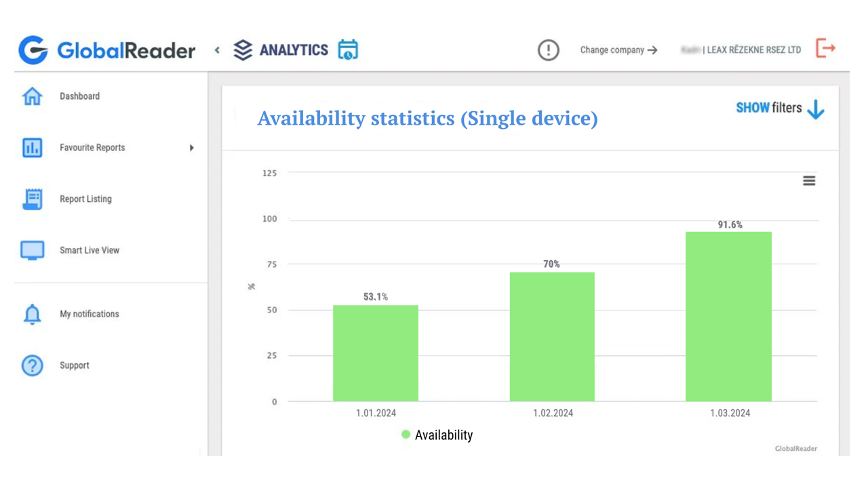Image resolution: width=868 pixels, height=488 pixels.
Task: Click the logout icon at top right
Action: tap(825, 49)
